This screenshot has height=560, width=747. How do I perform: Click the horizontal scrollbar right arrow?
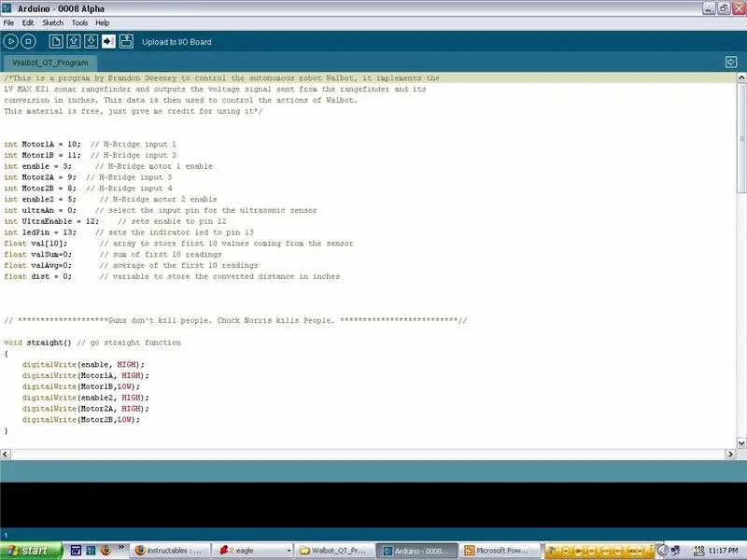(x=730, y=454)
